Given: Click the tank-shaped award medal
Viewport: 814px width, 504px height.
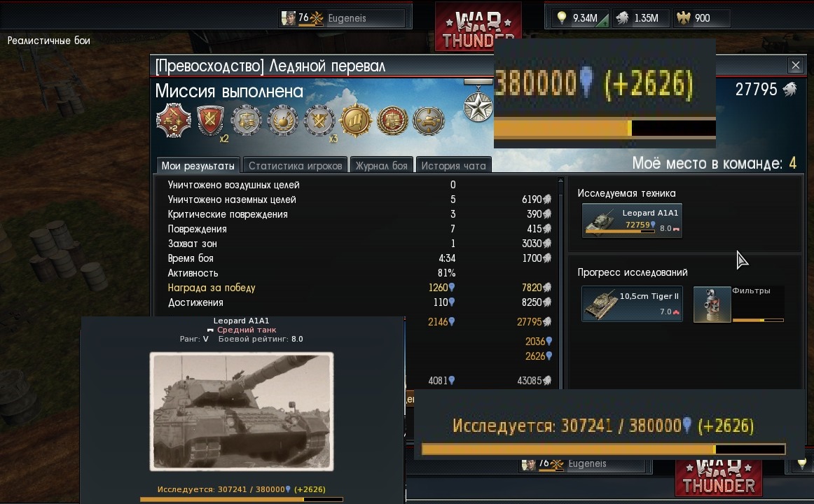Looking at the screenshot, I should pyautogui.click(x=428, y=120).
